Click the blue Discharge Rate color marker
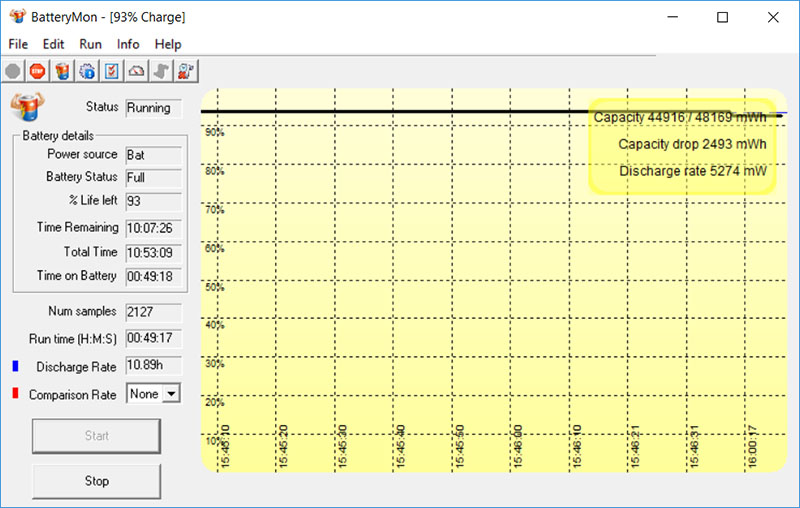 tap(14, 366)
